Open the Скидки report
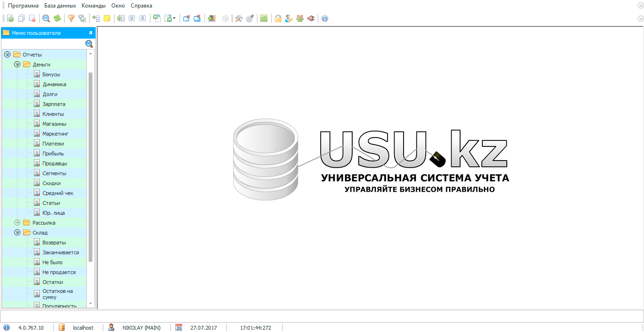644x332 pixels. pos(51,183)
